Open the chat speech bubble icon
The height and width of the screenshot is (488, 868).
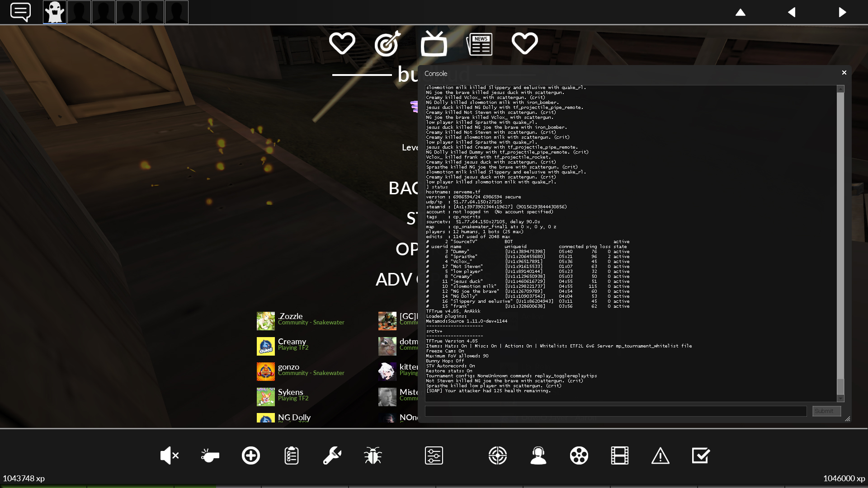pos(20,12)
